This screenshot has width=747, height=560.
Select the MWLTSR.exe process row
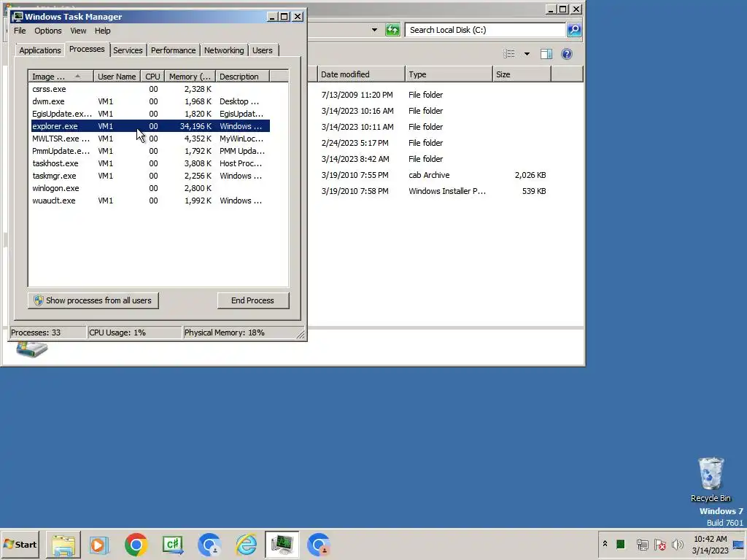point(150,139)
